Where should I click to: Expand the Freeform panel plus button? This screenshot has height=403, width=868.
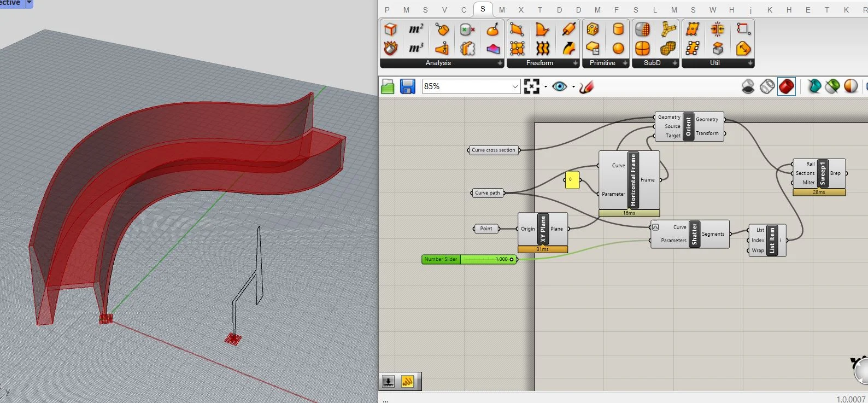575,63
